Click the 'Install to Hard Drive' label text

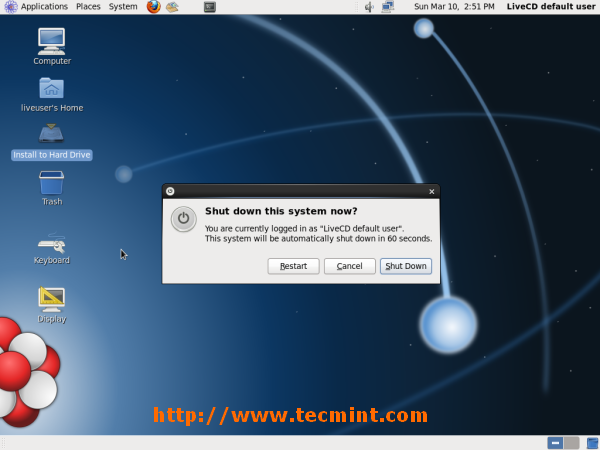(52, 155)
